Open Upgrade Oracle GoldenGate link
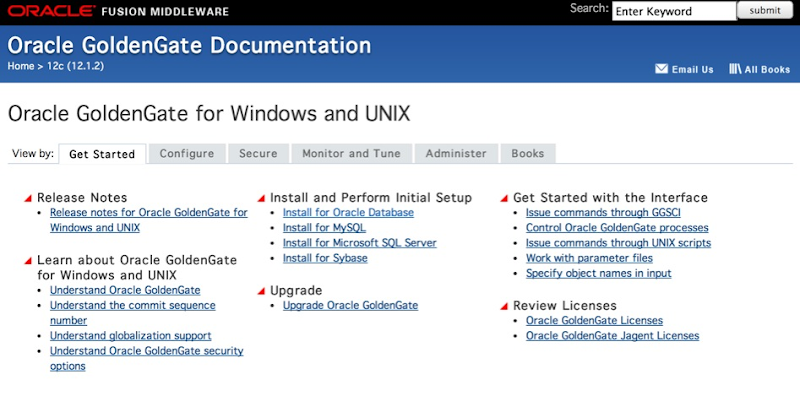Screen dimensions: 800x407 (350, 305)
